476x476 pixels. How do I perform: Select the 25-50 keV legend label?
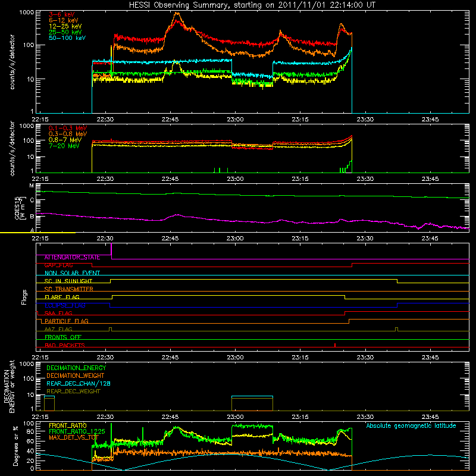pos(65,32)
